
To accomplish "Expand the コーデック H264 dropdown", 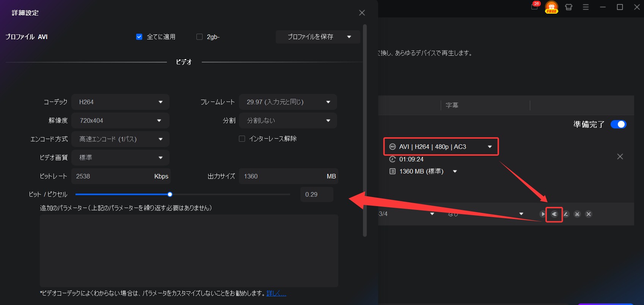I will (120, 102).
